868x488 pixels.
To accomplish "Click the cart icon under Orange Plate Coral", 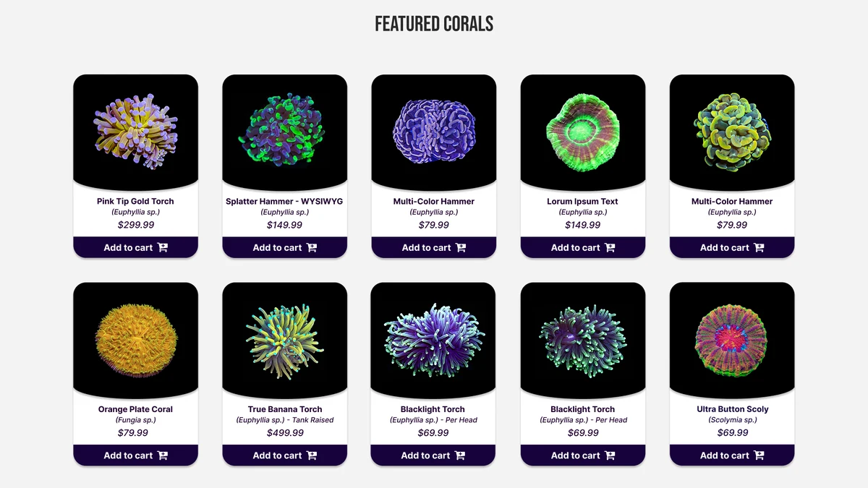I will [163, 455].
